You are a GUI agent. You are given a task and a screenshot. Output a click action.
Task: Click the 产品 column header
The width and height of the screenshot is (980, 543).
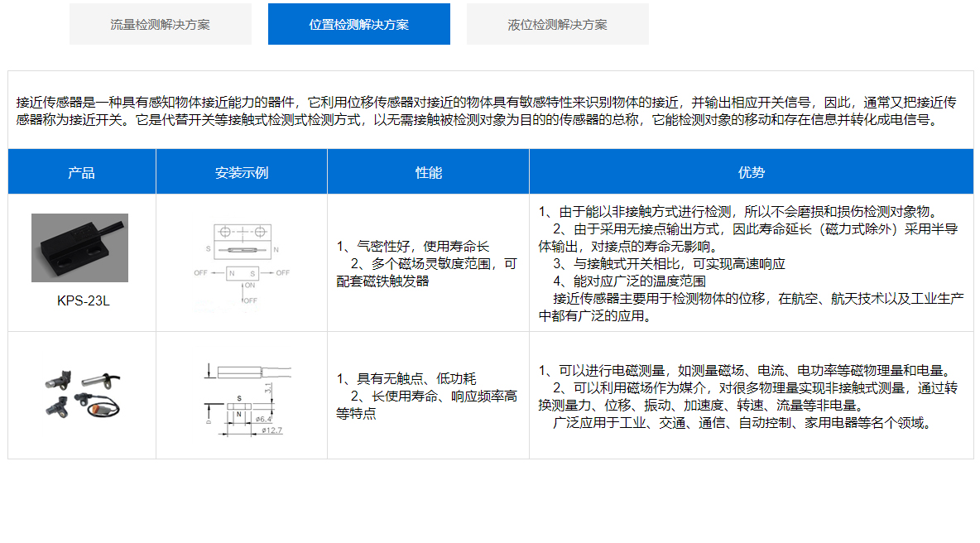[x=81, y=172]
